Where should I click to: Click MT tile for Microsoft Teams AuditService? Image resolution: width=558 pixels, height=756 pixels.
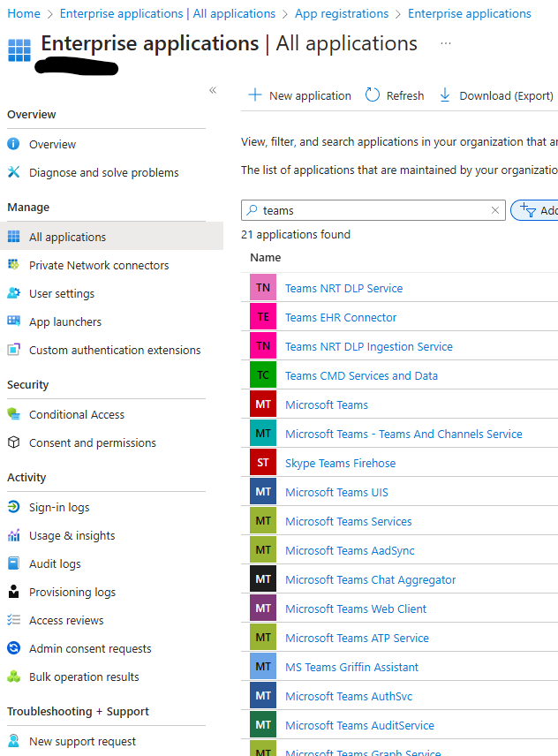[x=263, y=725]
